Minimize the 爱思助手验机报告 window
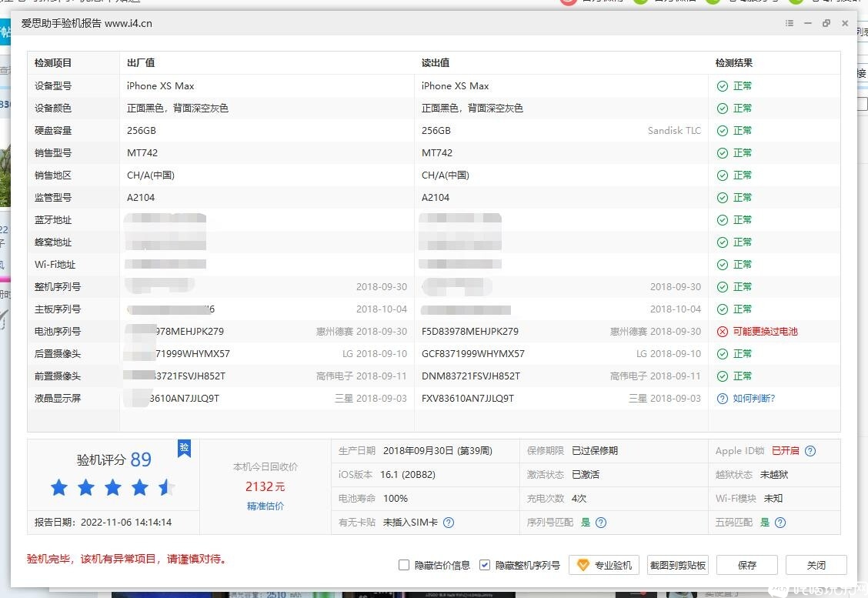Viewport: 868px width, 598px height. click(x=808, y=23)
